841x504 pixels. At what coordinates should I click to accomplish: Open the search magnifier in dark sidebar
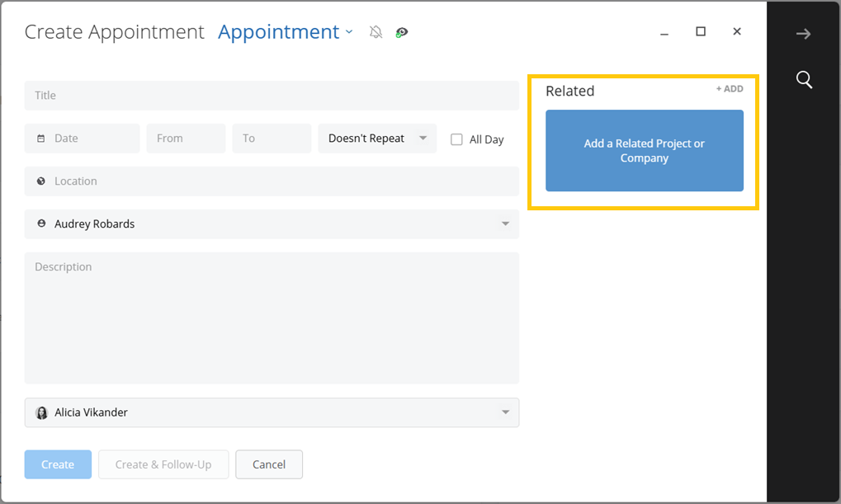(804, 79)
